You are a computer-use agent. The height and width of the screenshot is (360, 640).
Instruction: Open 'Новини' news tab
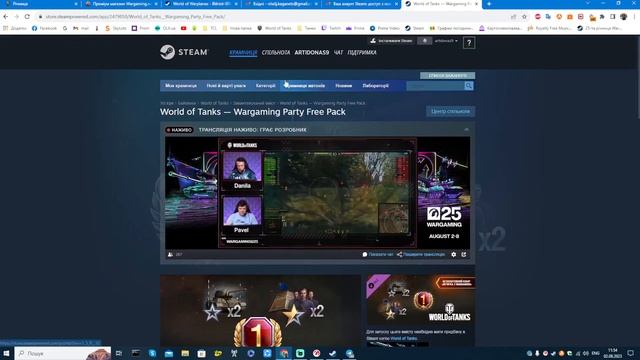pyautogui.click(x=344, y=86)
